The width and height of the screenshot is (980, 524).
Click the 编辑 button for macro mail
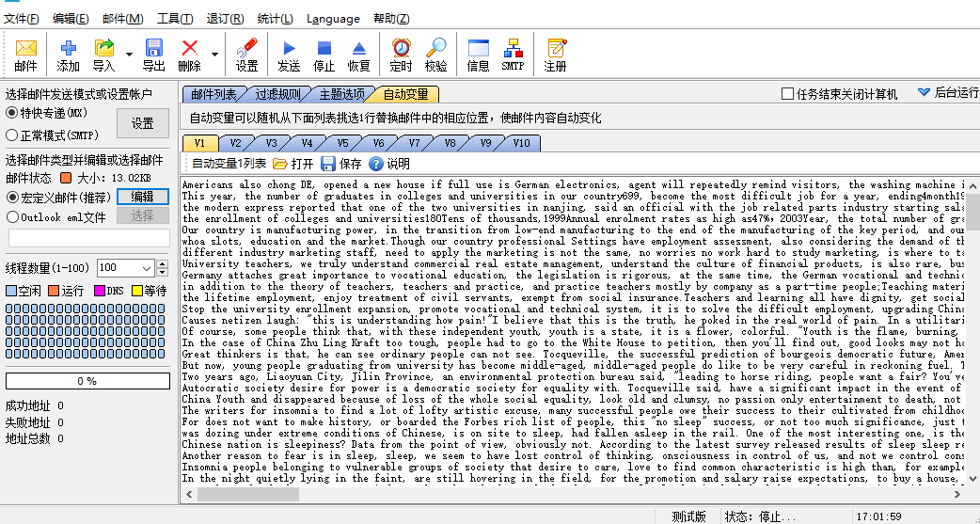coord(142,197)
